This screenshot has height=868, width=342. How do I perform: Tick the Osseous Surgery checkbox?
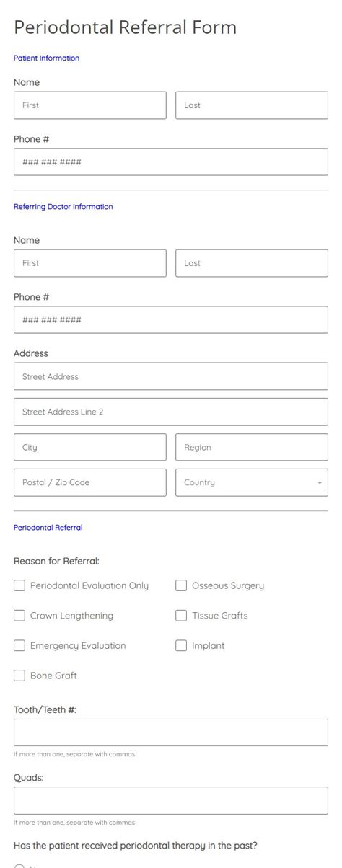coord(181,585)
